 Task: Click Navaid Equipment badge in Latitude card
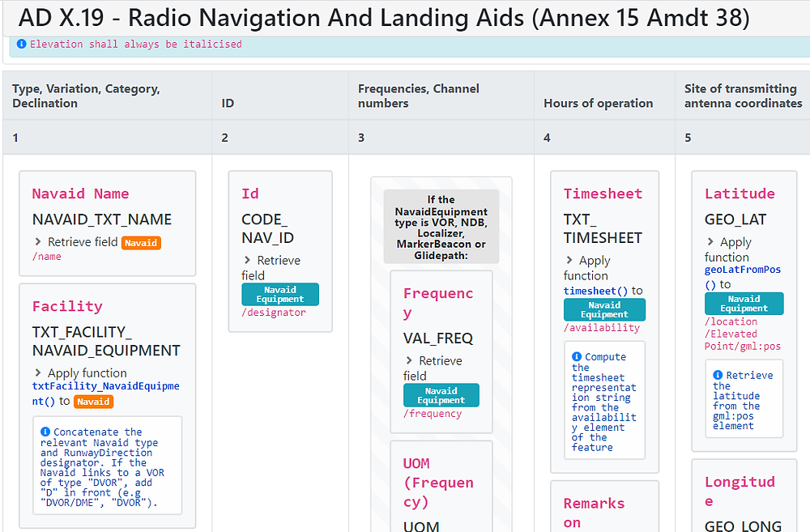tap(744, 304)
